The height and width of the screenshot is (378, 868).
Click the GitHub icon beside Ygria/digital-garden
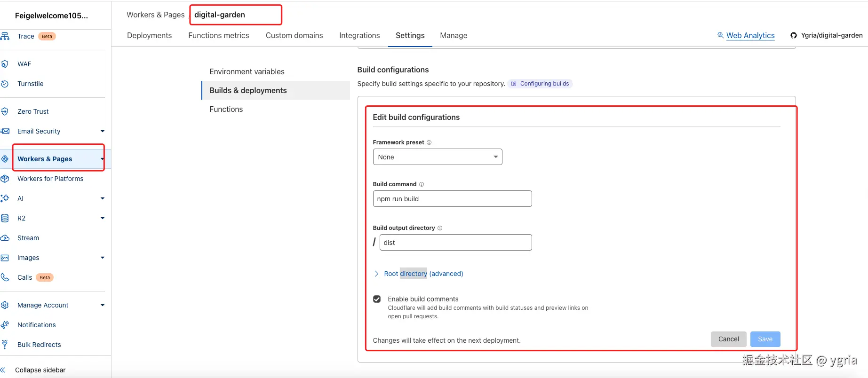tap(794, 35)
